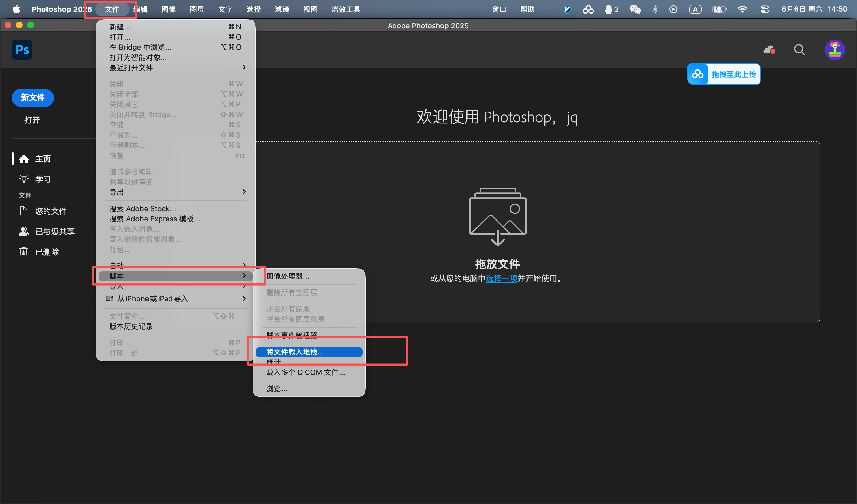Image resolution: width=857 pixels, height=504 pixels.
Task: Select 图像处理器... script
Action: point(309,276)
